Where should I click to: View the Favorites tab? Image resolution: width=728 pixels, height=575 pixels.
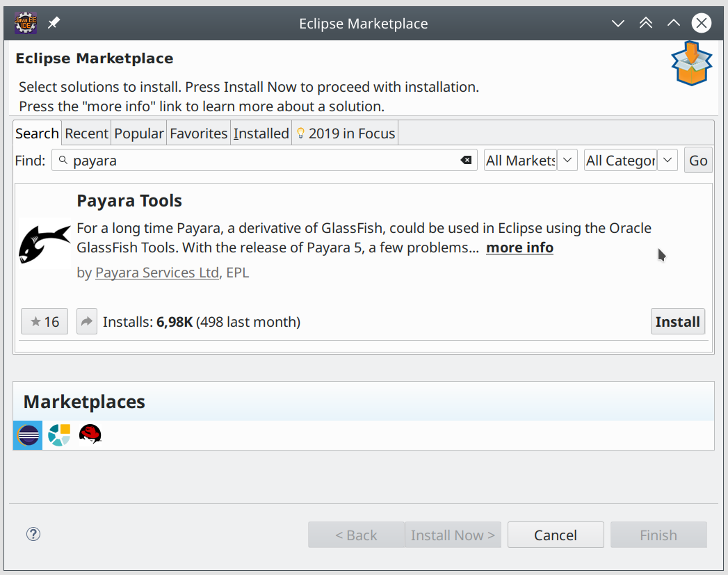198,133
